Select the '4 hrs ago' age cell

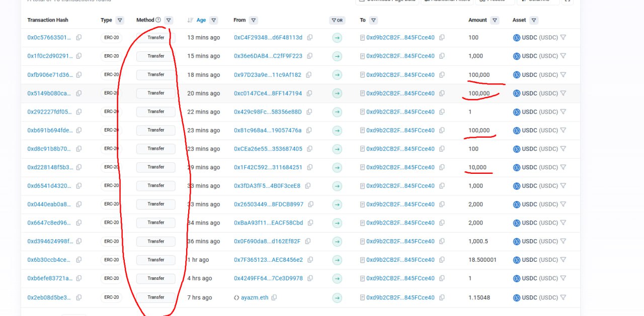[x=200, y=279]
